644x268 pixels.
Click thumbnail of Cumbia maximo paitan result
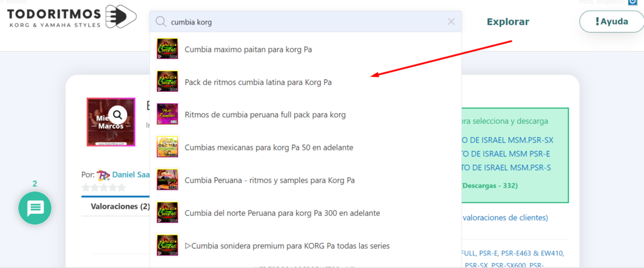pos(167,49)
